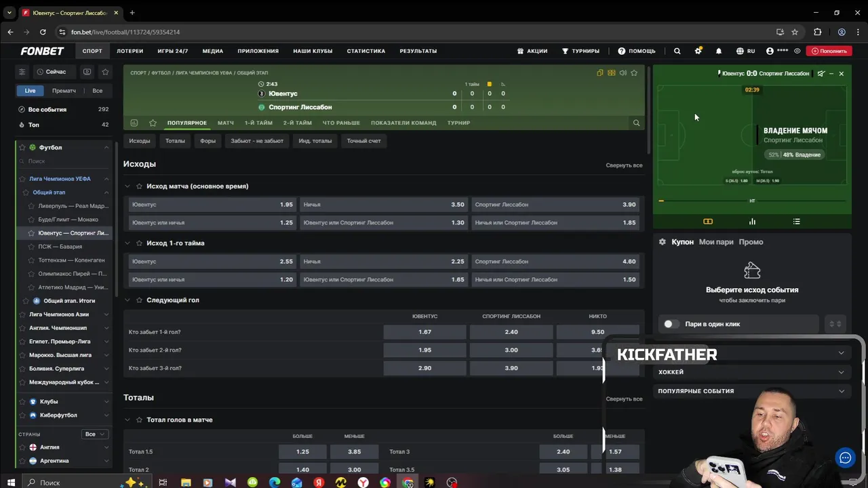Open favorites star in left sidebar header
The height and width of the screenshot is (488, 868).
click(x=105, y=72)
